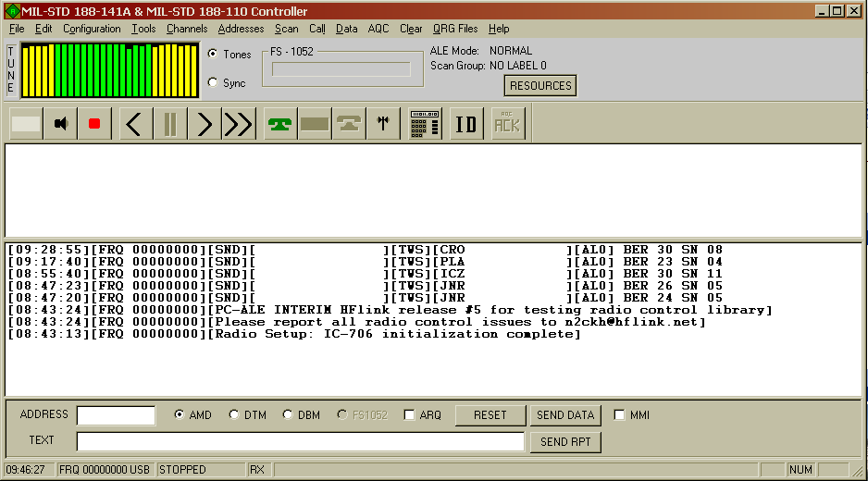The image size is (868, 481).
Task: Click the antenna sounding icon
Action: point(383,124)
